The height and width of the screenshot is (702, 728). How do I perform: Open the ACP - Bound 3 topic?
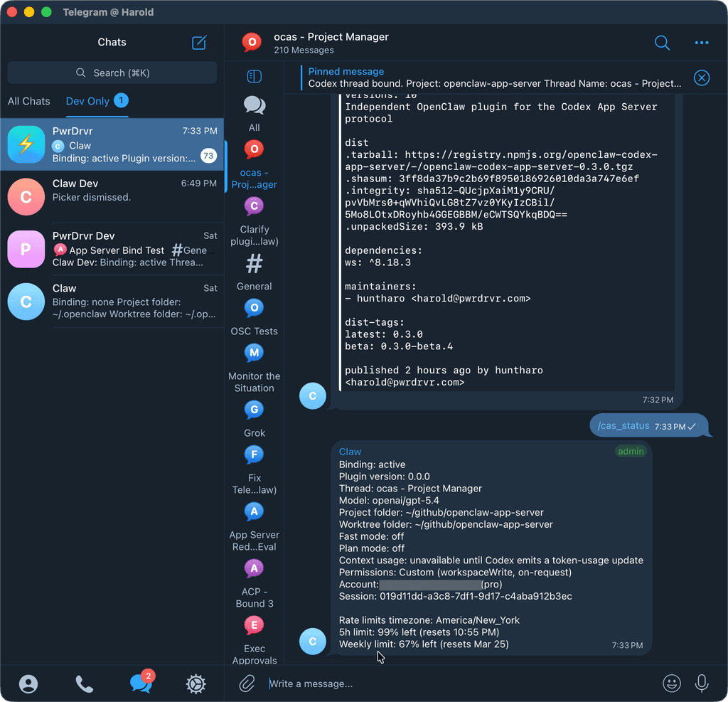point(255,584)
